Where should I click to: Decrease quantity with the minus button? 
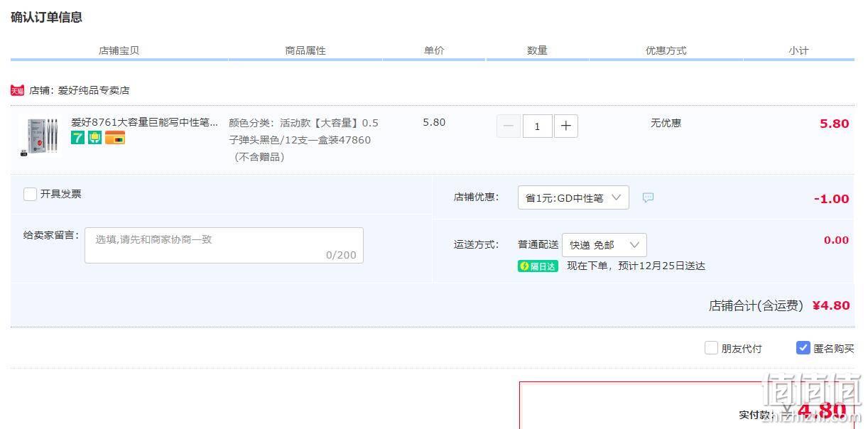508,126
